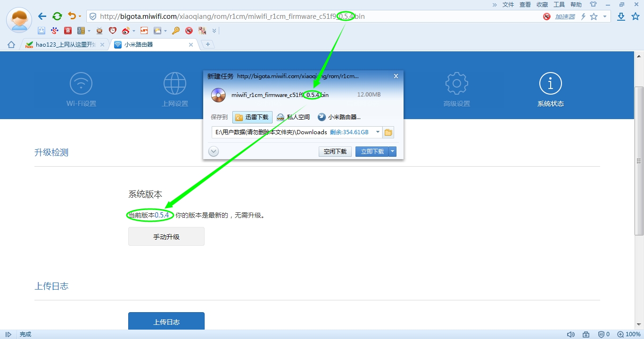Open downloads via the arrow icon
This screenshot has height=339, width=644.
click(x=621, y=16)
